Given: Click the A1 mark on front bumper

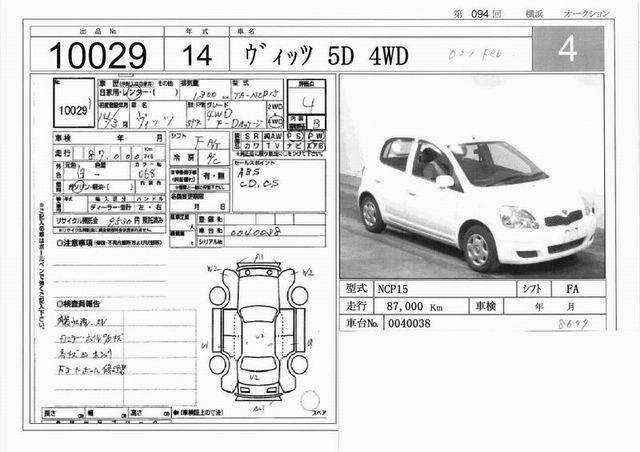Looking at the screenshot, I should click(259, 257).
